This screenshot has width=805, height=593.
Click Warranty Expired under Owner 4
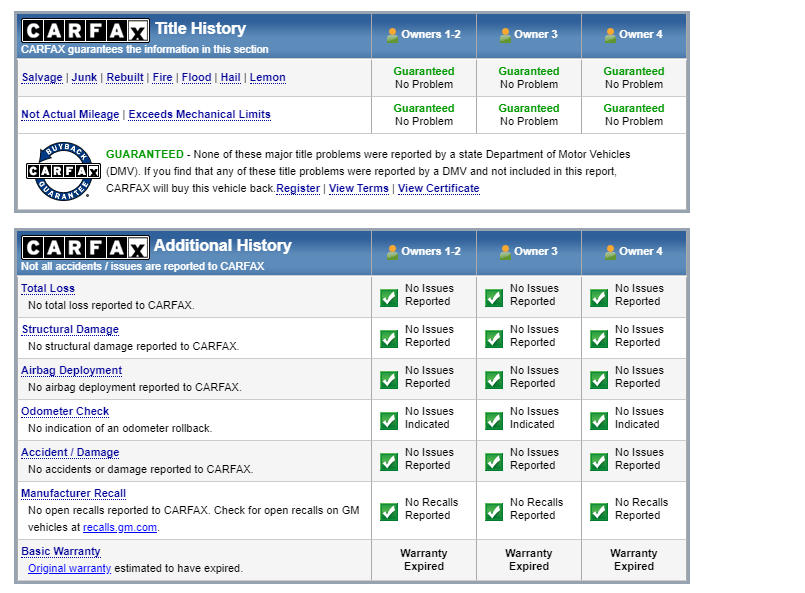pos(634,560)
